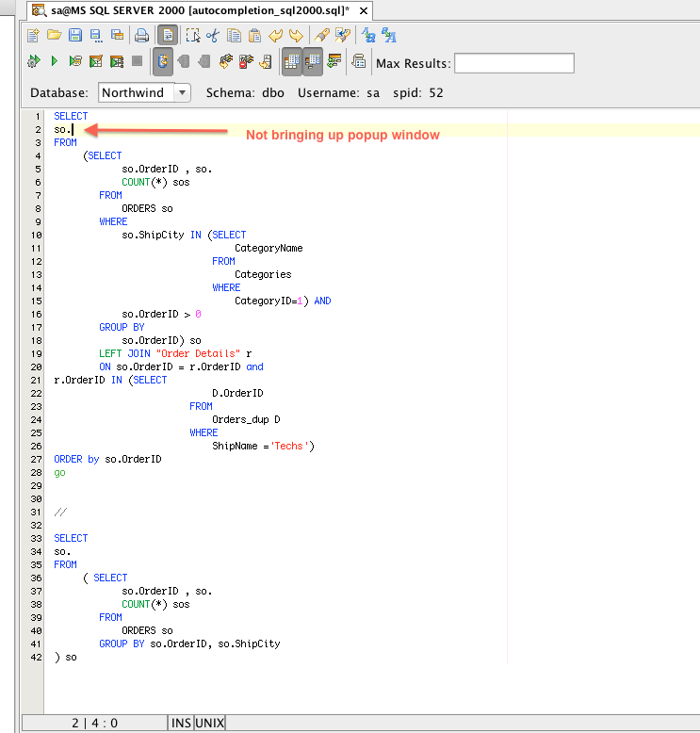Toggle the grid results view button
The height and width of the screenshot is (733, 700).
click(291, 61)
